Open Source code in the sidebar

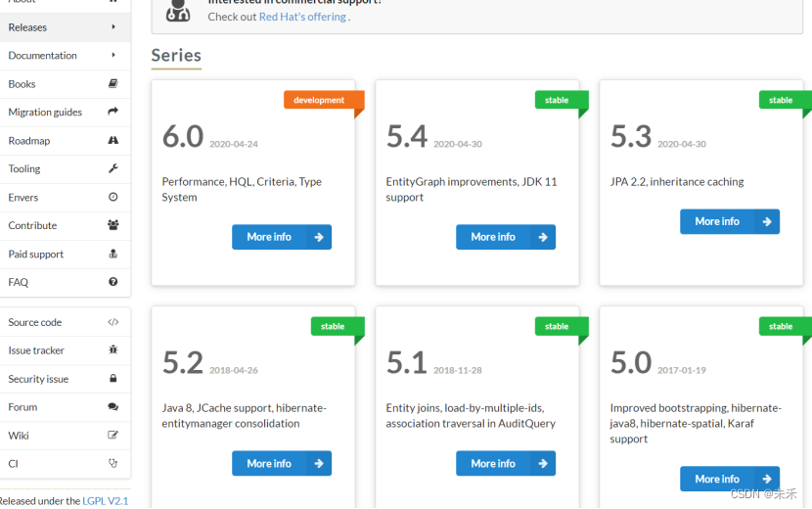66,322
